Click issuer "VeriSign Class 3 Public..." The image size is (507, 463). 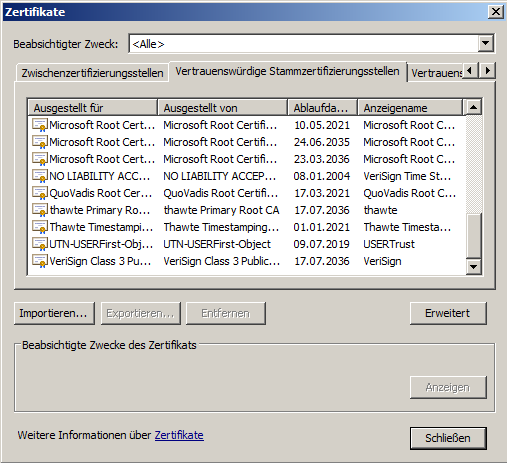[x=222, y=261]
